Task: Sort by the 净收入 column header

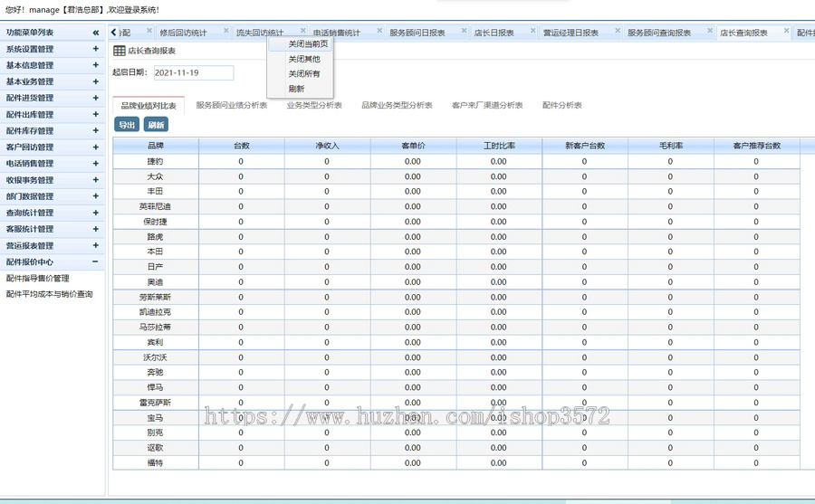Action: point(328,146)
